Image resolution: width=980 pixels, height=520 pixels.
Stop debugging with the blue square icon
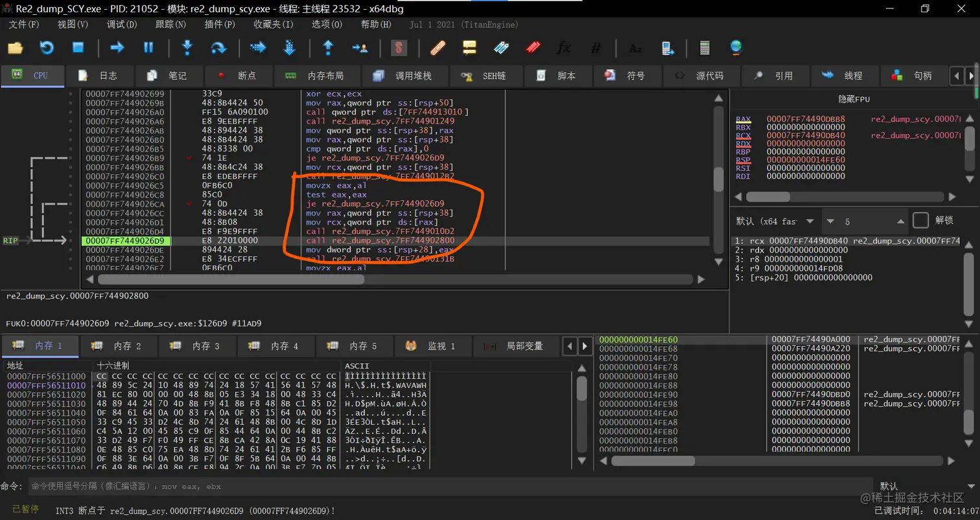[78, 47]
